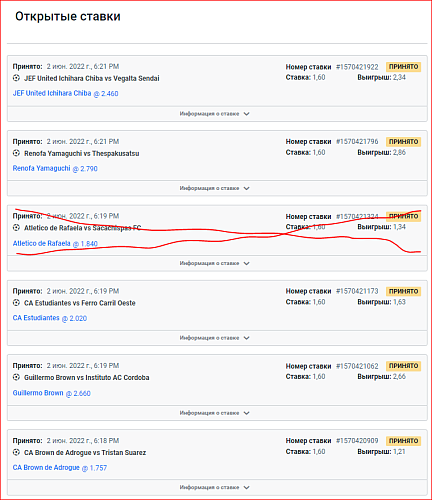
Task: Click ПРИНЯТО status badge on bet #1570421922
Action: click(403, 67)
